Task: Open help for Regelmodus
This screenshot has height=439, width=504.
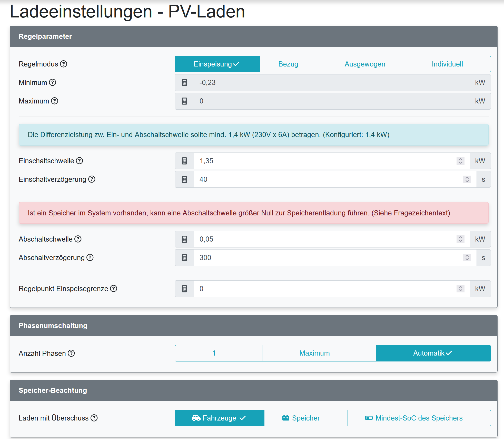Action: tap(64, 64)
